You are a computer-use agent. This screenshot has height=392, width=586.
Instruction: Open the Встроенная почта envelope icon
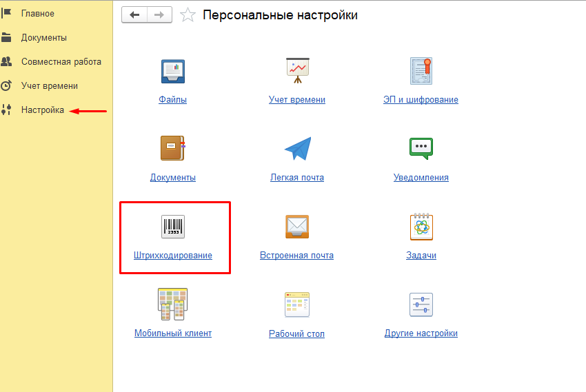pyautogui.click(x=297, y=227)
